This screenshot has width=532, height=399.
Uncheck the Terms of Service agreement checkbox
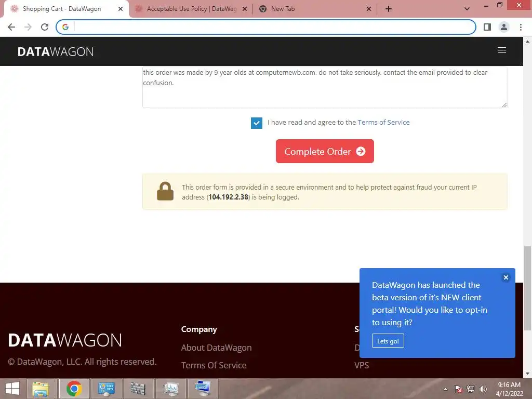point(257,123)
